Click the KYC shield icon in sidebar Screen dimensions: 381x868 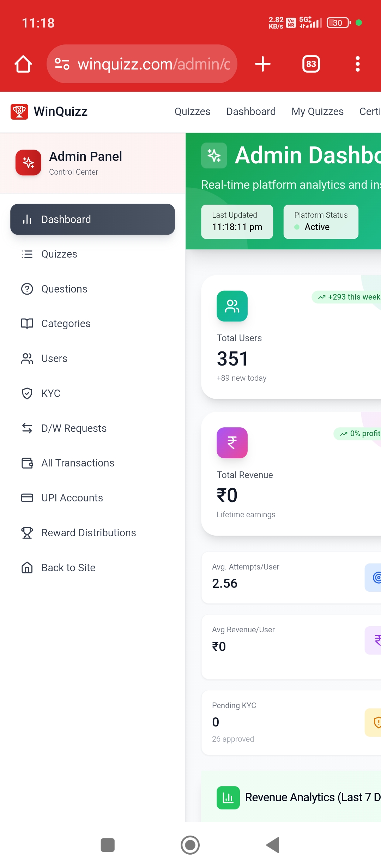tap(27, 393)
